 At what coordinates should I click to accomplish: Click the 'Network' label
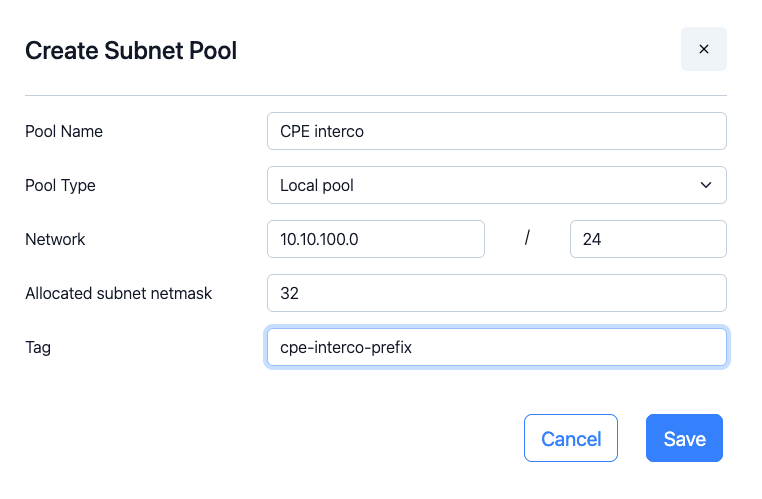[x=55, y=240]
